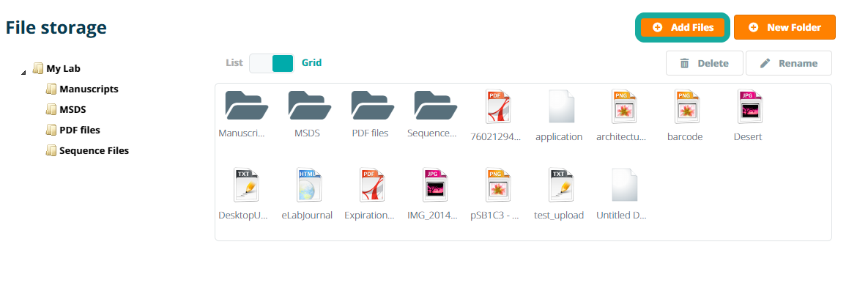
Task: Open the MSDS folder in grid
Action: point(307,106)
